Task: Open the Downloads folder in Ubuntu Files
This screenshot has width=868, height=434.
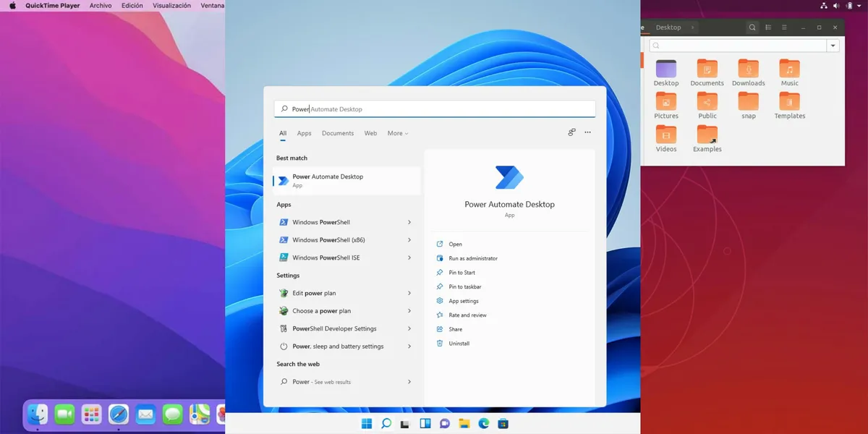Action: 749,73
